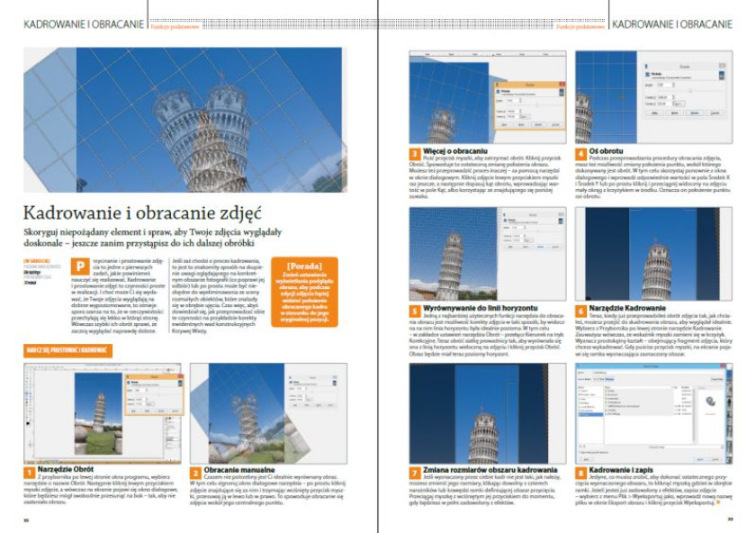Click the "NAUCZ SIĘ PROSTOWAĆ I KADROWAĆ" orange label
This screenshot has height=533, width=756.
(67, 350)
